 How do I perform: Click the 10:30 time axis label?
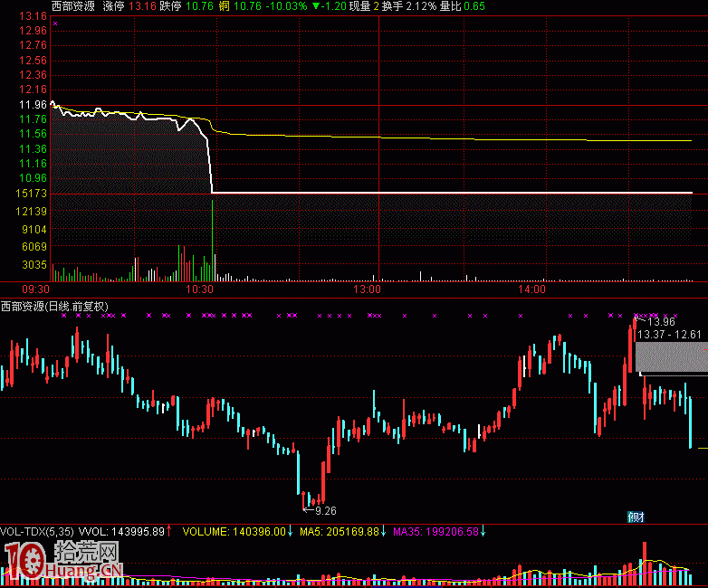pyautogui.click(x=199, y=289)
